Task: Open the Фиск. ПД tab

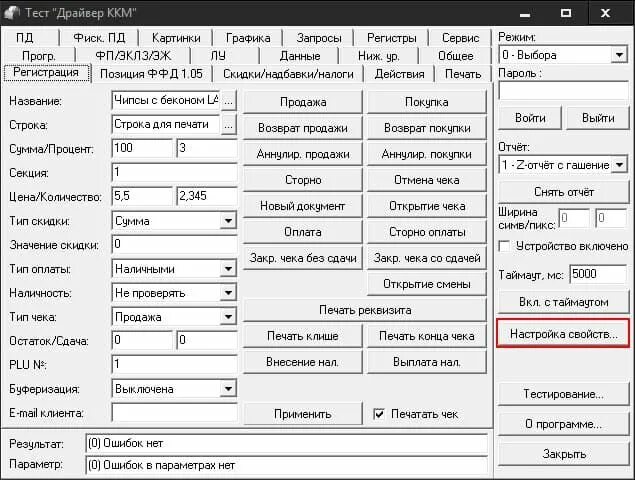Action: pyautogui.click(x=99, y=38)
